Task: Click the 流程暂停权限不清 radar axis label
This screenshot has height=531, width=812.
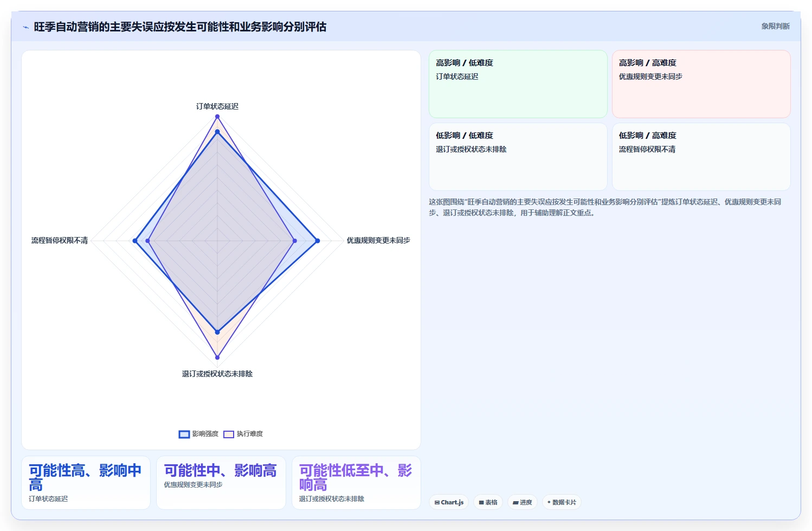Action: point(60,240)
